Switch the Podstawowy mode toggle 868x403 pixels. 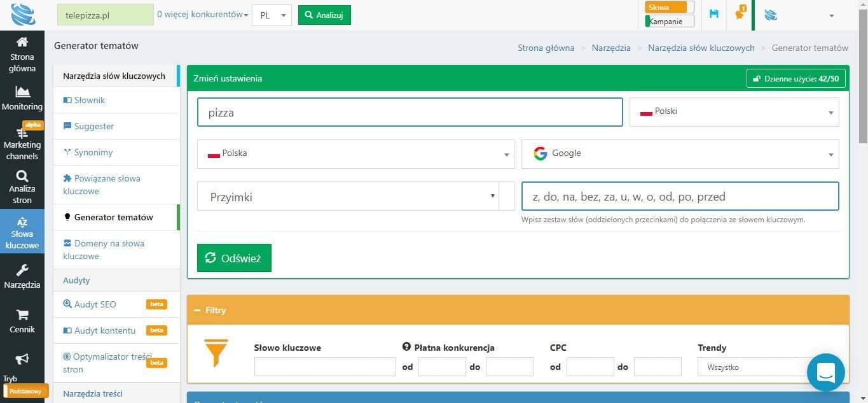click(x=25, y=391)
